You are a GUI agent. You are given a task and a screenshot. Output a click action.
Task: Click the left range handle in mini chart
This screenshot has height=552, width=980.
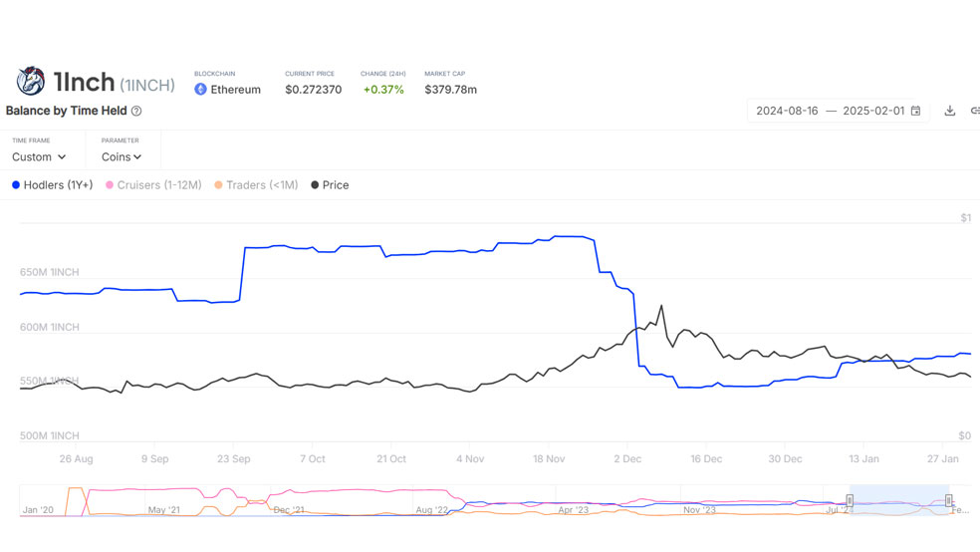point(850,500)
